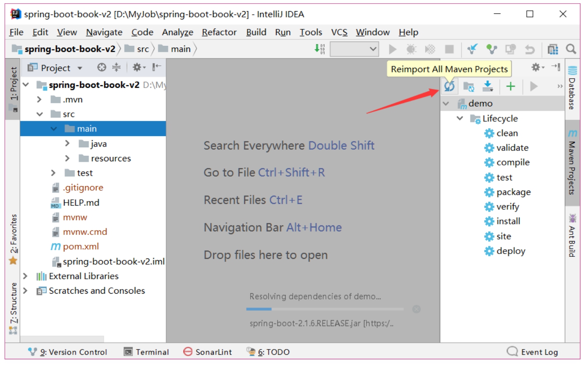Expand the resources folder
Viewport: 588px width, 366px height.
point(67,158)
